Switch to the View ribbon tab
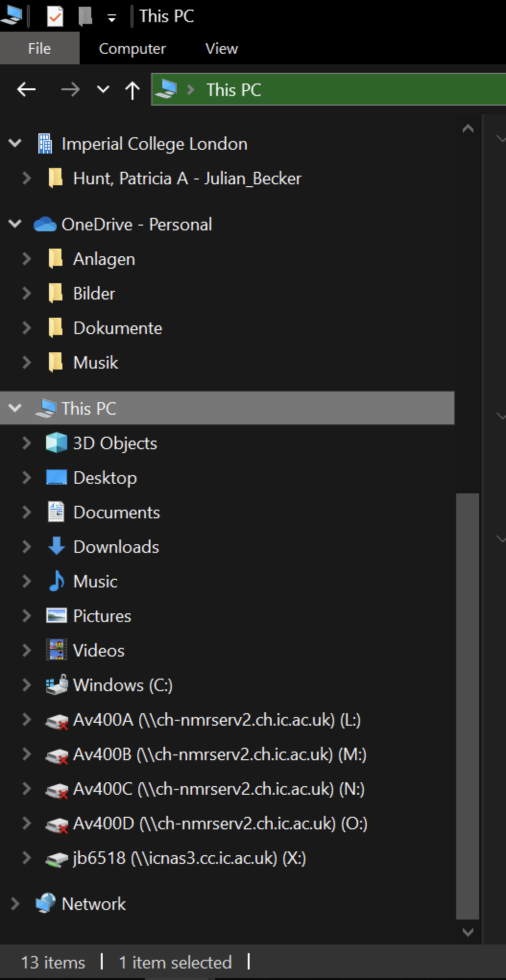506x980 pixels. point(221,48)
